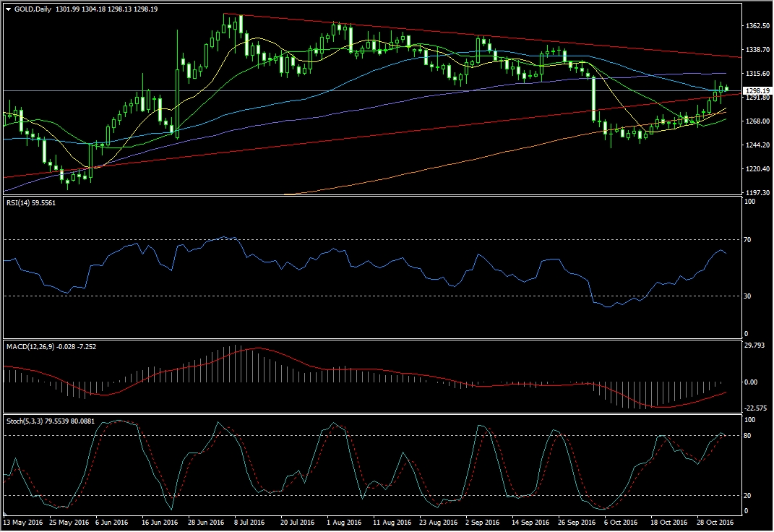The width and height of the screenshot is (774, 532).
Task: Click the Stochastic scale value 100
Action: tap(749, 420)
